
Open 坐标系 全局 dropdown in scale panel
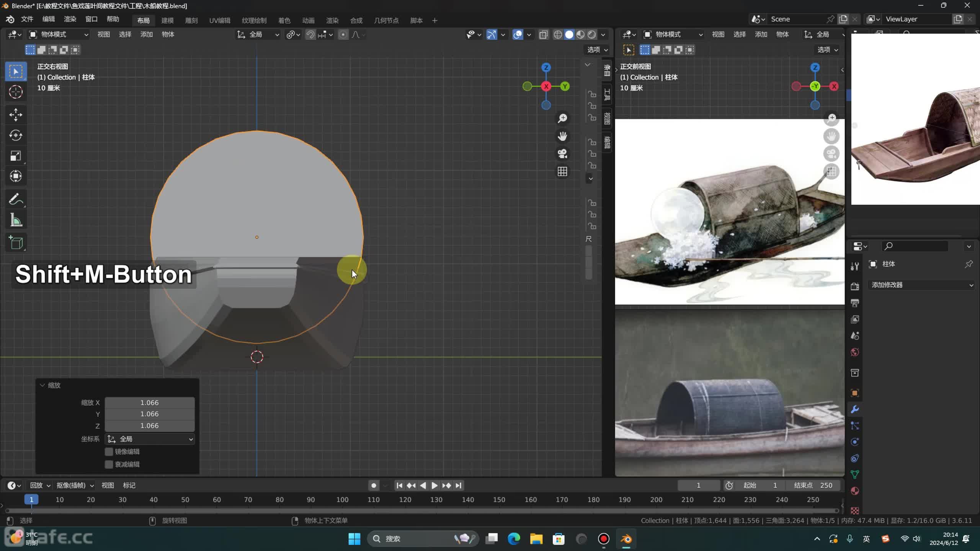coord(150,439)
